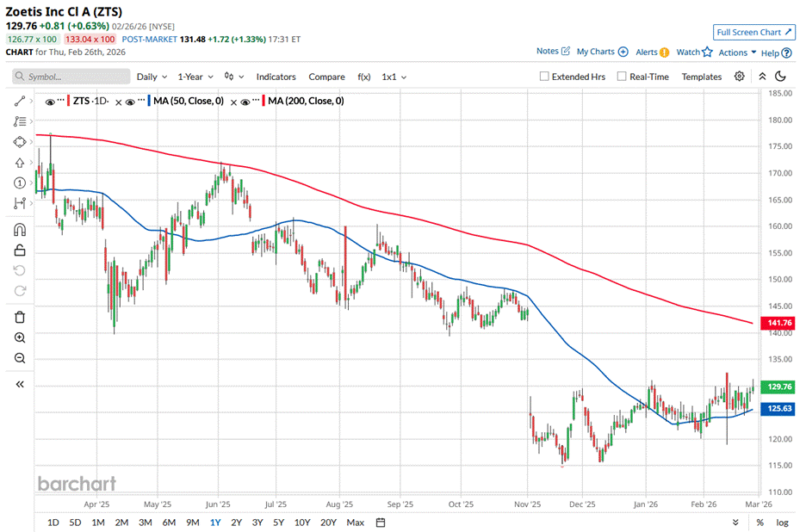Open the Templates menu
This screenshot has height=532, width=806.
pyautogui.click(x=702, y=77)
